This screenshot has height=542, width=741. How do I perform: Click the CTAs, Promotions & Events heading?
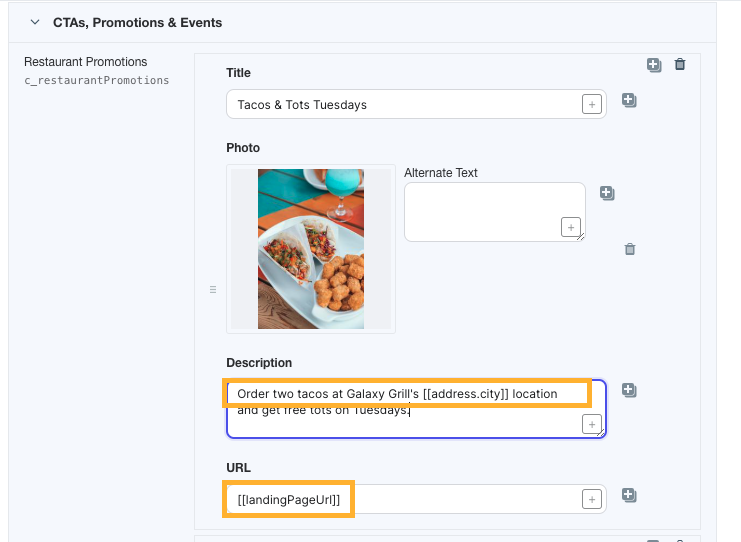coord(138,23)
